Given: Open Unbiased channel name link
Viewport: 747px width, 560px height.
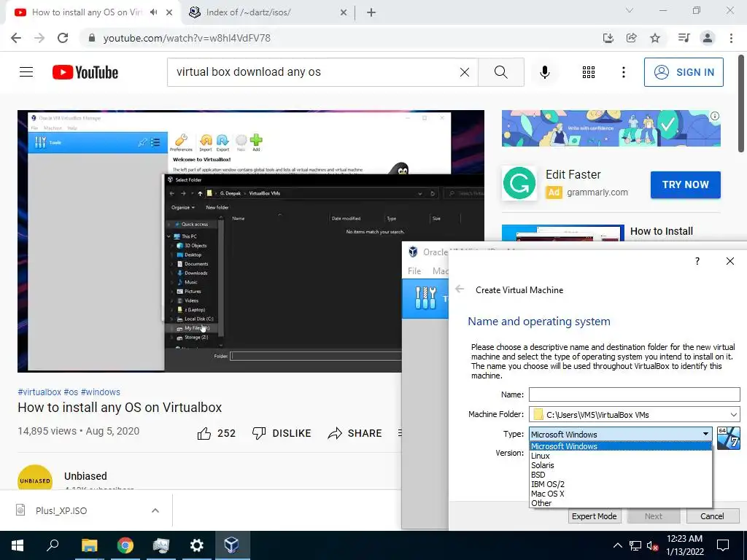Looking at the screenshot, I should pos(86,476).
